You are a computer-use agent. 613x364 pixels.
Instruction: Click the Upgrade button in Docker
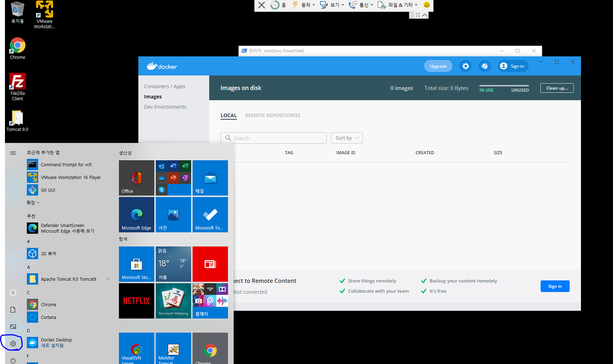click(x=438, y=66)
